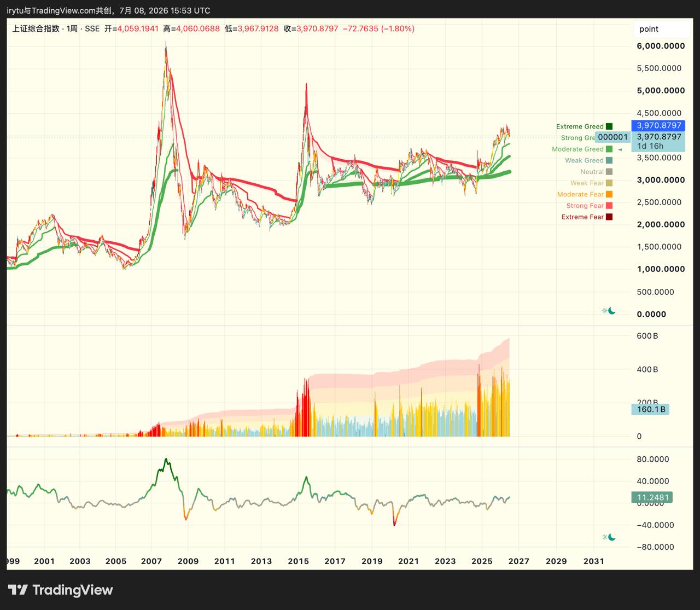Click the Extreme Fear dark red square
The height and width of the screenshot is (610, 700).
point(609,217)
